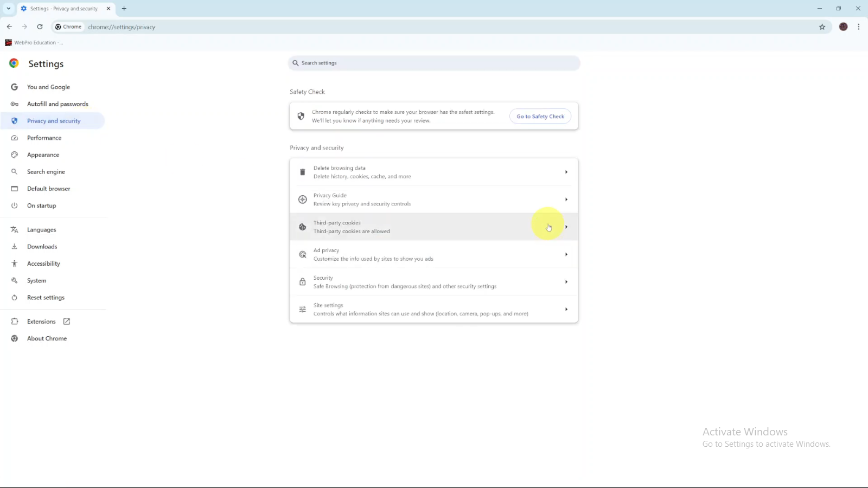Expand the Delete browsing data arrow

(x=566, y=172)
